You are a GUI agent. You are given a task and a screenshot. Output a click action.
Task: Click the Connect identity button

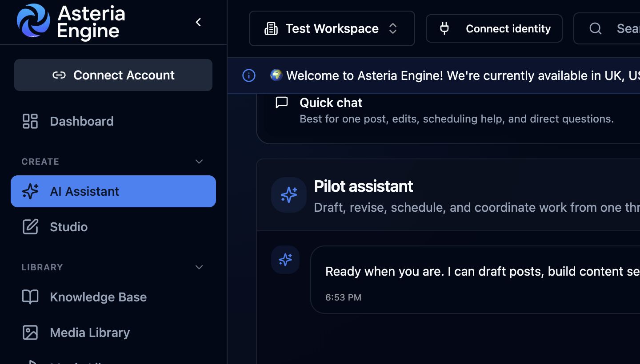pyautogui.click(x=494, y=28)
